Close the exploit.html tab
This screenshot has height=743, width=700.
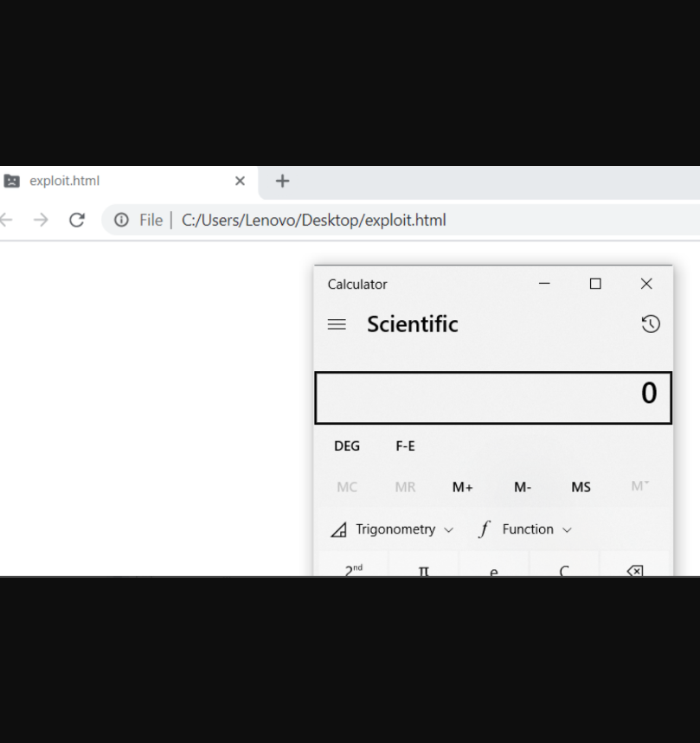(240, 181)
